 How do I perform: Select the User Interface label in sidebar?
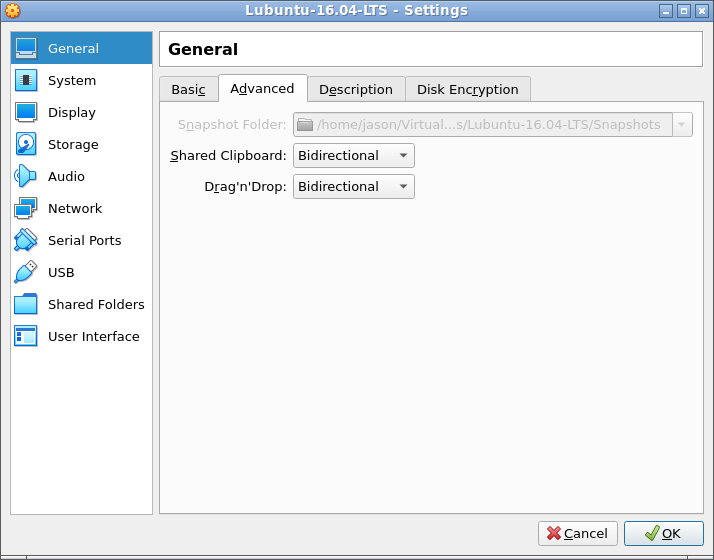pos(94,336)
